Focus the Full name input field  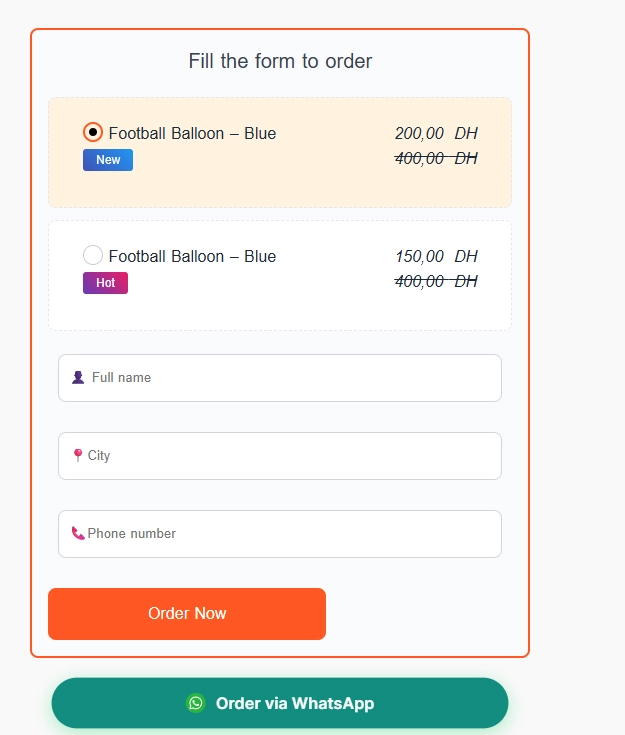coord(290,378)
